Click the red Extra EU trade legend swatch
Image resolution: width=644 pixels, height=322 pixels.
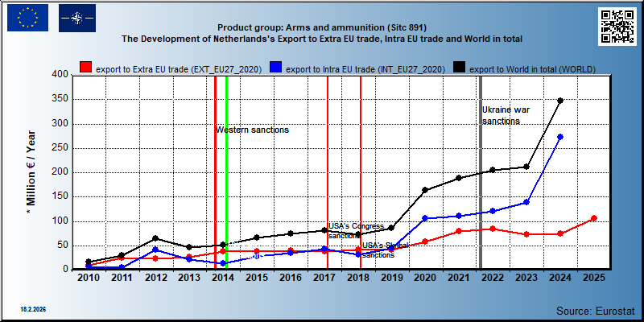86,68
